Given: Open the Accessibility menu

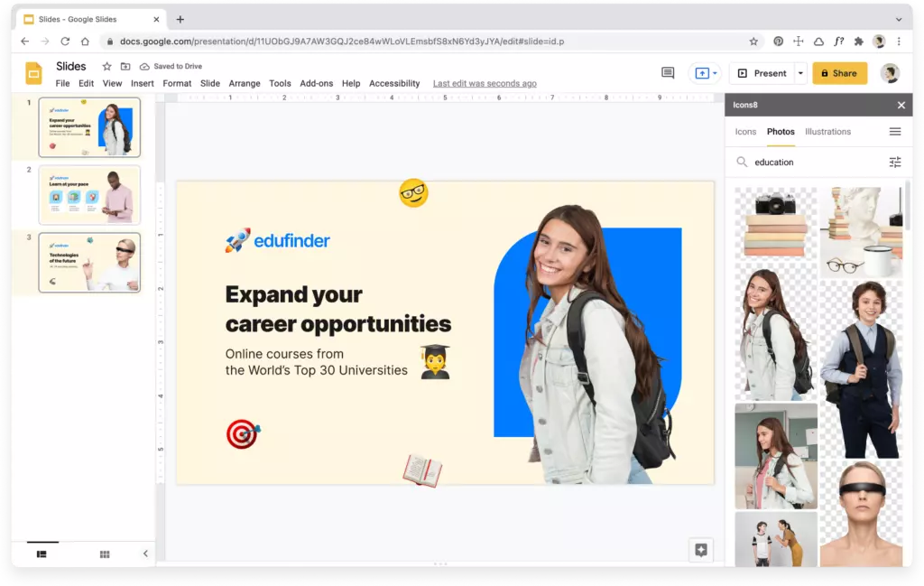Looking at the screenshot, I should coord(394,84).
